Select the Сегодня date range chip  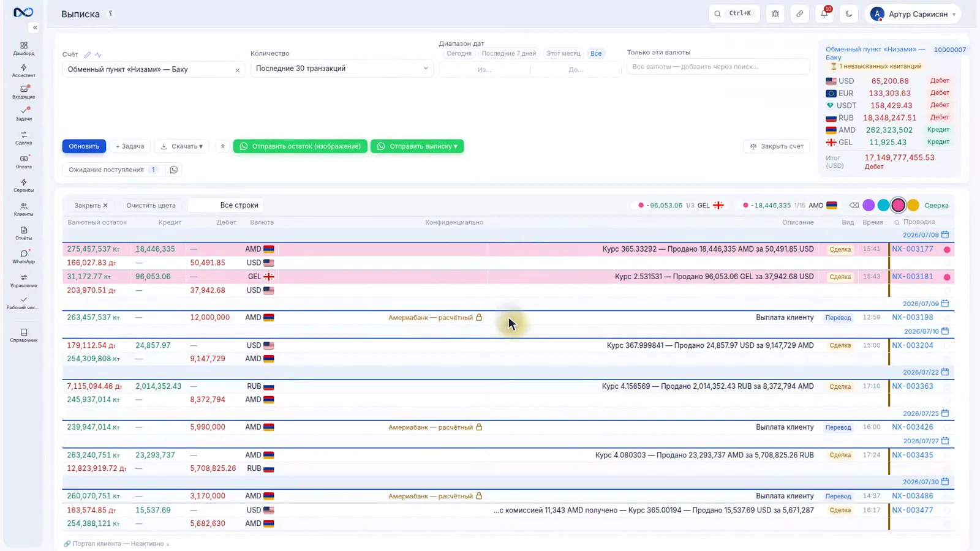(459, 53)
